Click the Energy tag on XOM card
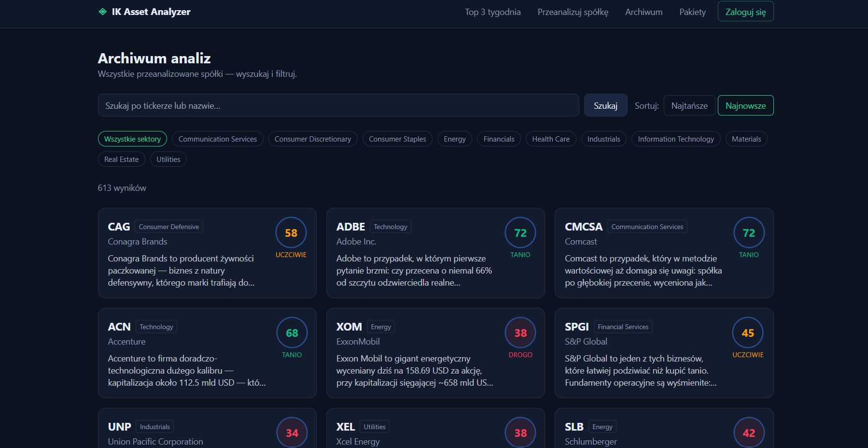This screenshot has height=448, width=868. [381, 327]
